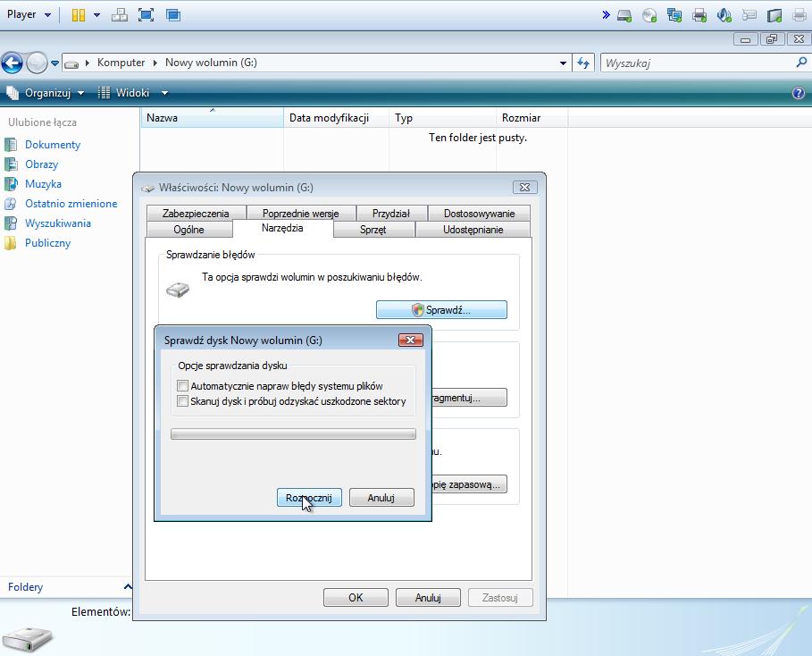The image size is (812, 656).
Task: Click the greyed-out printer icon at far right
Action: tap(799, 15)
